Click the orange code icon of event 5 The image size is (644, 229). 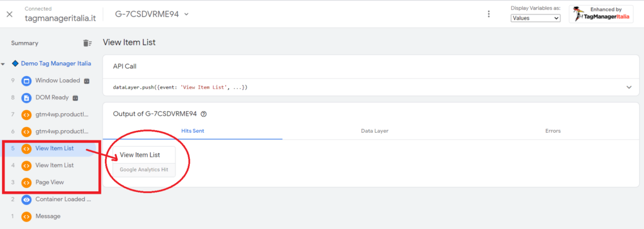point(26,149)
